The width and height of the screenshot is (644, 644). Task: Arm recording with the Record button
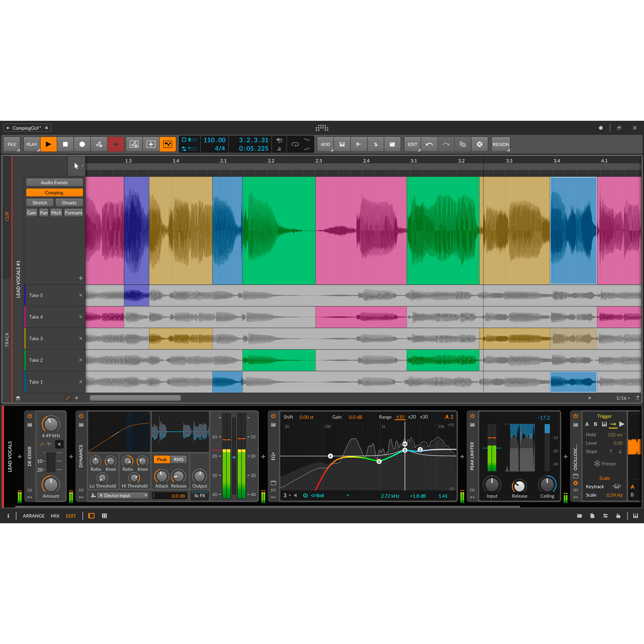click(82, 144)
